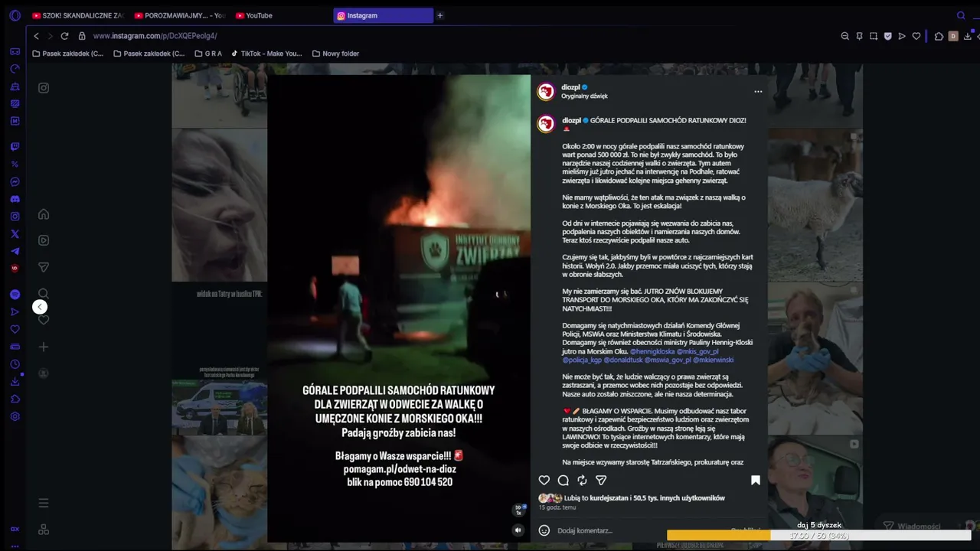Open extensions puzzle icon in toolbar
This screenshot has height=551, width=980.
[939, 36]
